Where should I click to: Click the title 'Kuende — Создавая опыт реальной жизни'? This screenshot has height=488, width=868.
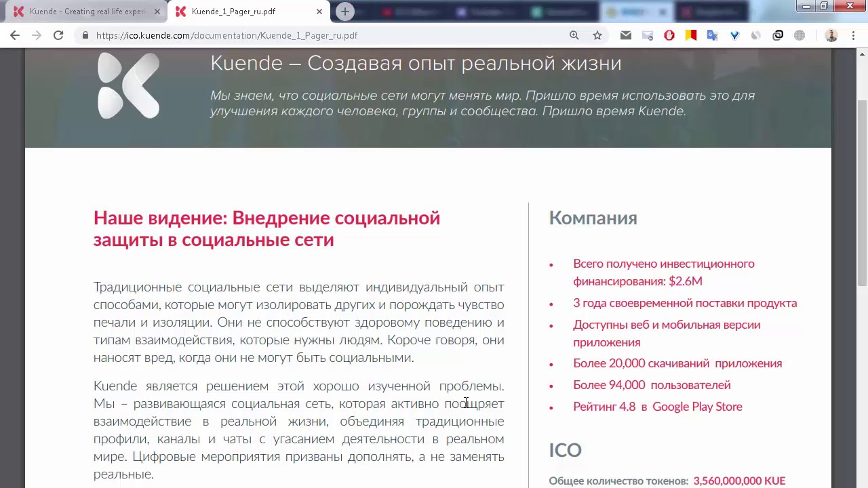point(416,63)
